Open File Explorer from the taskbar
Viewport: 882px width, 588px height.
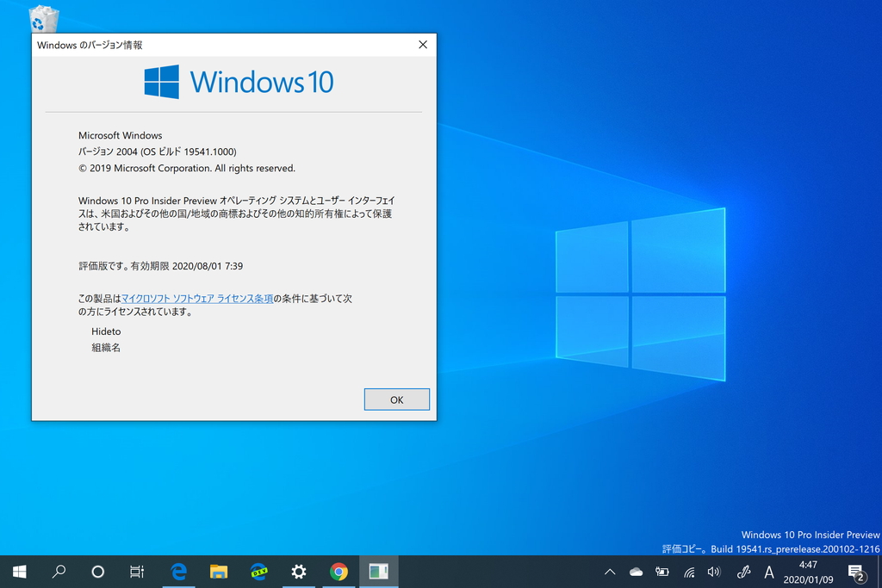(217, 572)
